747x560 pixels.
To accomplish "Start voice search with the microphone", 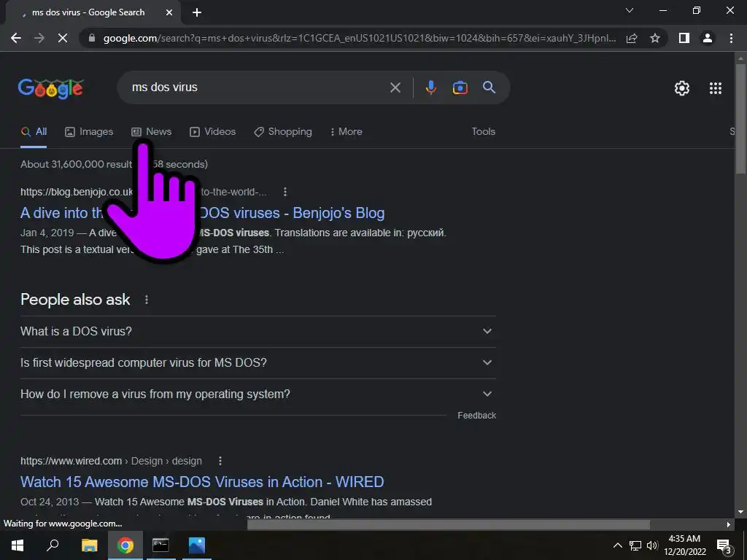I will coord(430,87).
